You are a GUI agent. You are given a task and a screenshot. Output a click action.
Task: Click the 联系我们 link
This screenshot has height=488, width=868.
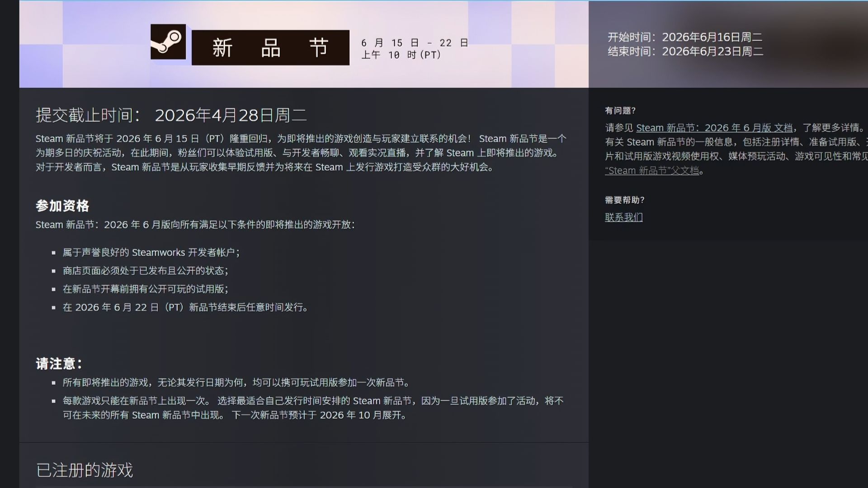coord(624,217)
